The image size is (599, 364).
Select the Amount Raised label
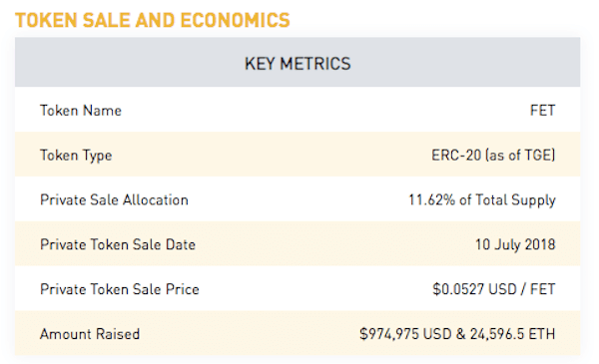click(90, 334)
